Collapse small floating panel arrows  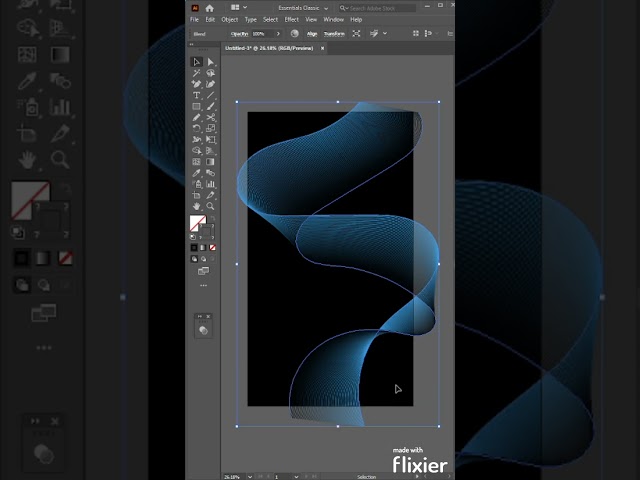coord(199,316)
